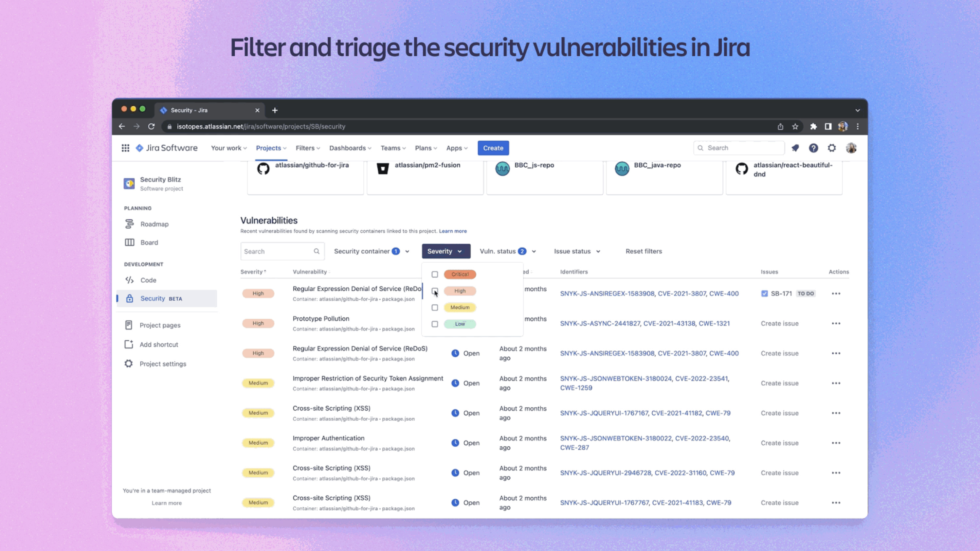This screenshot has height=551, width=980.
Task: Expand the Dashboards dropdown
Action: 350,148
